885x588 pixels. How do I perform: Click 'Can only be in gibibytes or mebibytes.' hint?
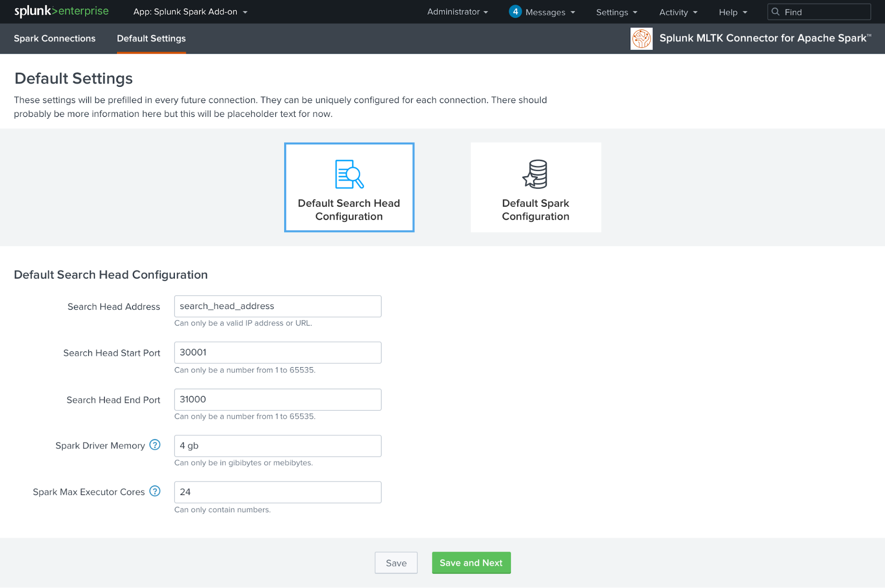243,463
